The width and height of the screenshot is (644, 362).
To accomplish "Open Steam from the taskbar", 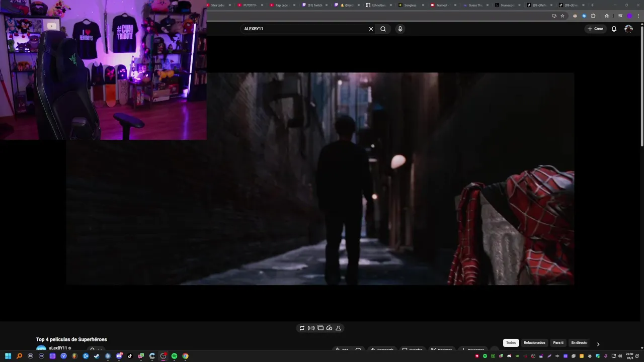I will 97,356.
